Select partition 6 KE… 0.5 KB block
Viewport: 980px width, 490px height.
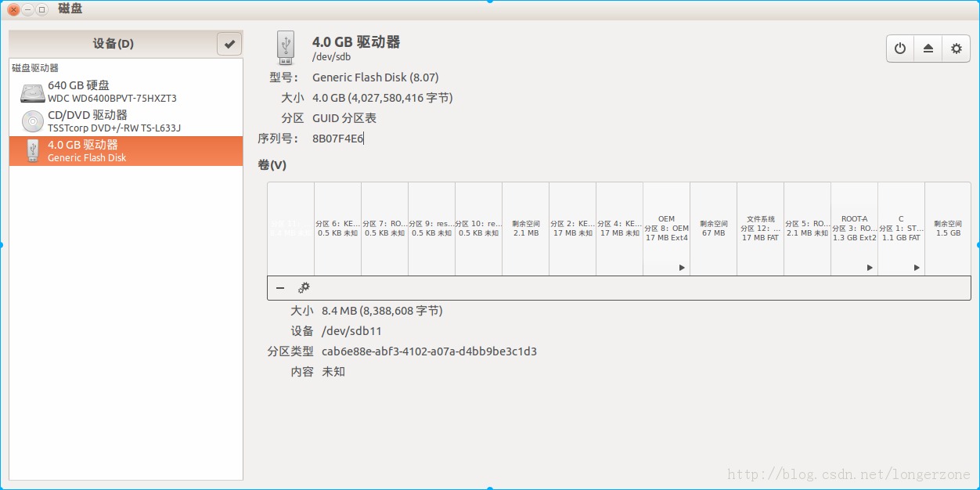(x=338, y=229)
